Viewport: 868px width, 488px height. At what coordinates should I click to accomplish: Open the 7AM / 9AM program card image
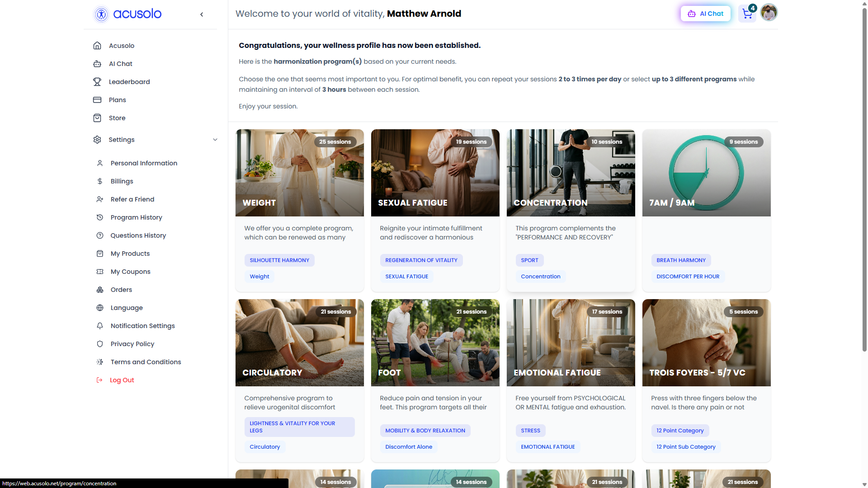(x=707, y=173)
